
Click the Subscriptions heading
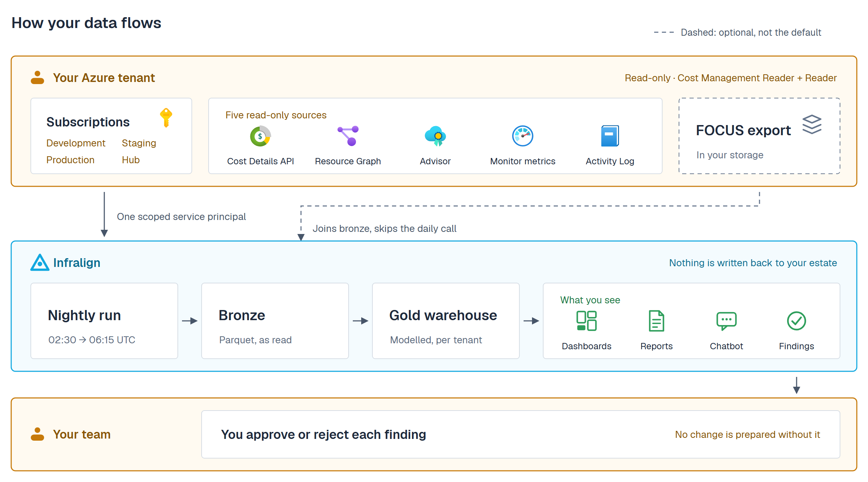[x=88, y=122]
